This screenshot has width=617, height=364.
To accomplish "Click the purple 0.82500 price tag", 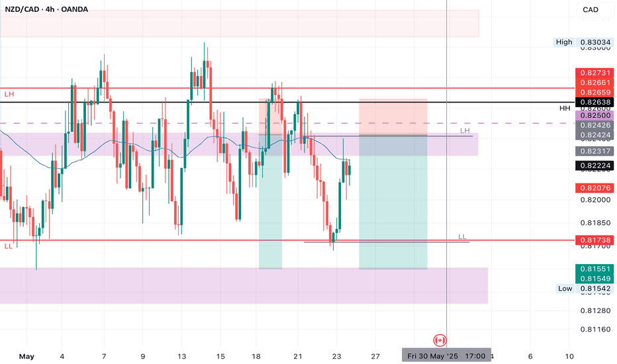I will pyautogui.click(x=594, y=115).
